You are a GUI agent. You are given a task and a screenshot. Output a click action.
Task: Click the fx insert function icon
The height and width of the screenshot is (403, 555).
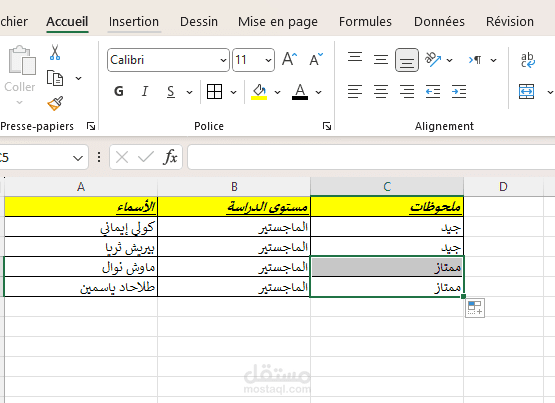(170, 157)
